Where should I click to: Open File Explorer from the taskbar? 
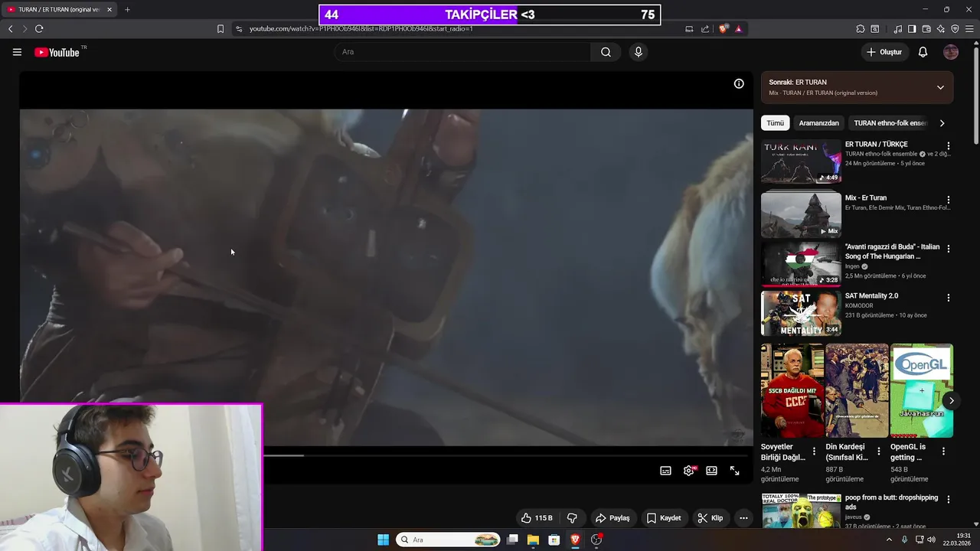tap(533, 540)
